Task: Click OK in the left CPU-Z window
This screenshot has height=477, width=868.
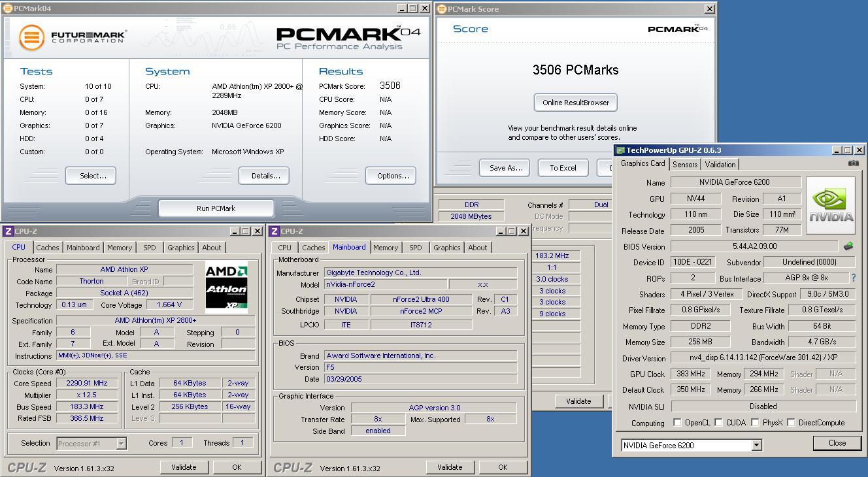Action: point(237,467)
